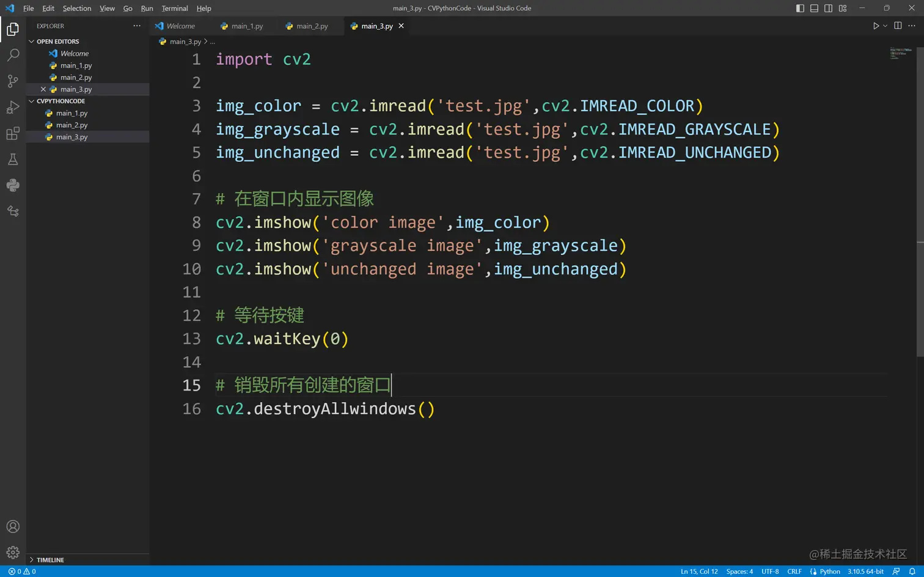Click UTF-8 encoding in status bar

770,571
